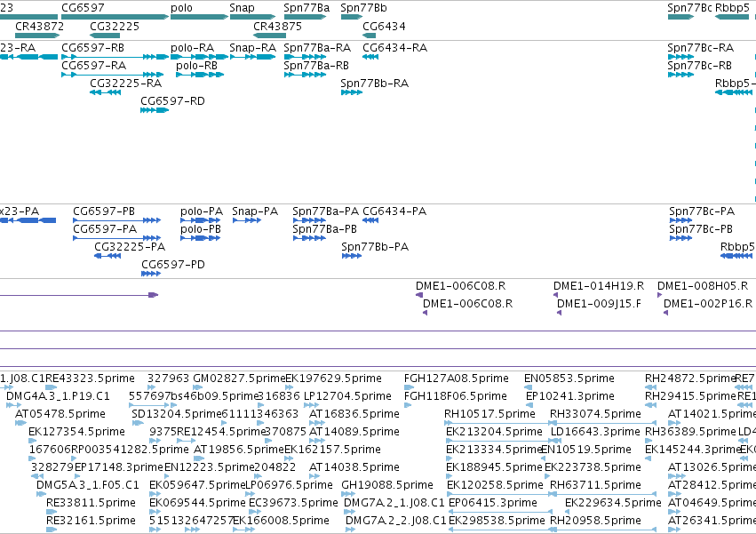The width and height of the screenshot is (756, 534).
Task: Select the CR43872 gene label
Action: pyautogui.click(x=40, y=26)
